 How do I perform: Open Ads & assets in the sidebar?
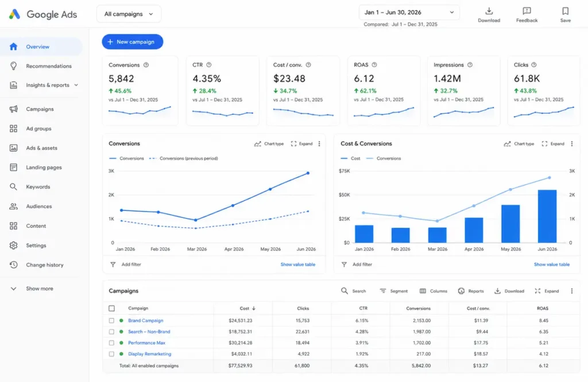point(34,148)
